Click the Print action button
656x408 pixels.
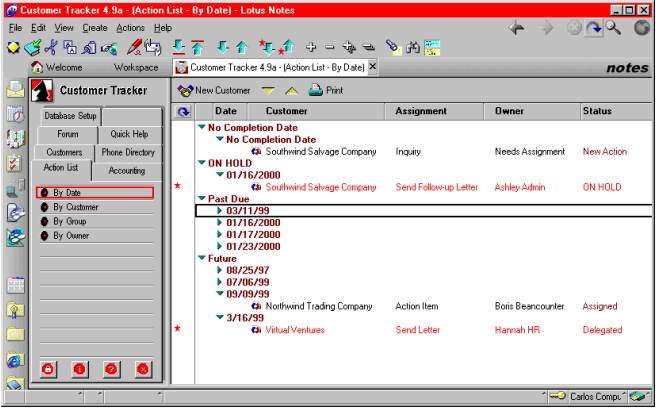click(326, 90)
